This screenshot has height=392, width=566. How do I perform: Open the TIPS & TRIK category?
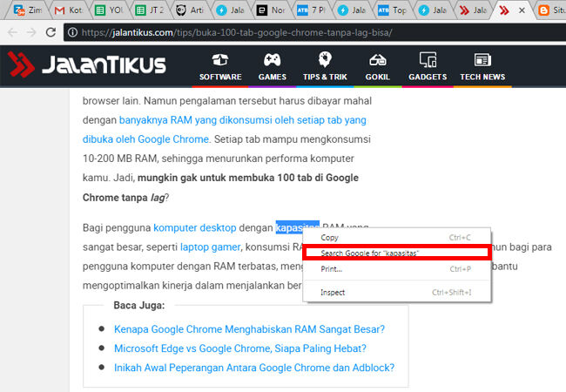point(325,66)
